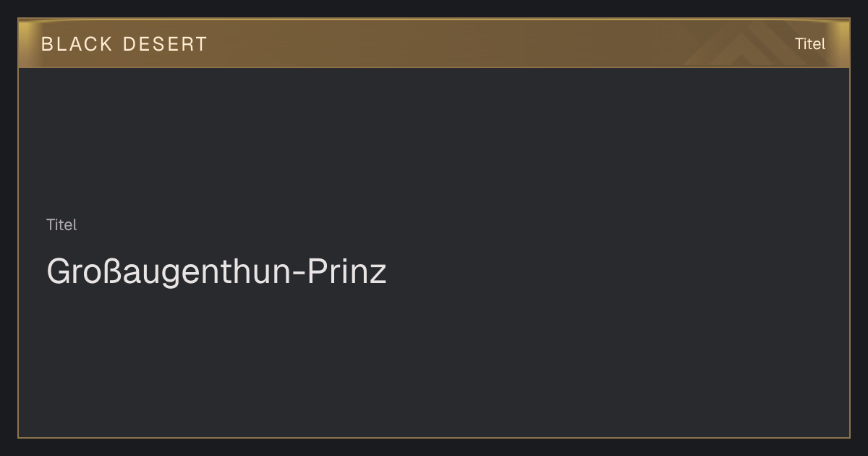Open the Titel category from header right
868x456 pixels.
pos(810,44)
